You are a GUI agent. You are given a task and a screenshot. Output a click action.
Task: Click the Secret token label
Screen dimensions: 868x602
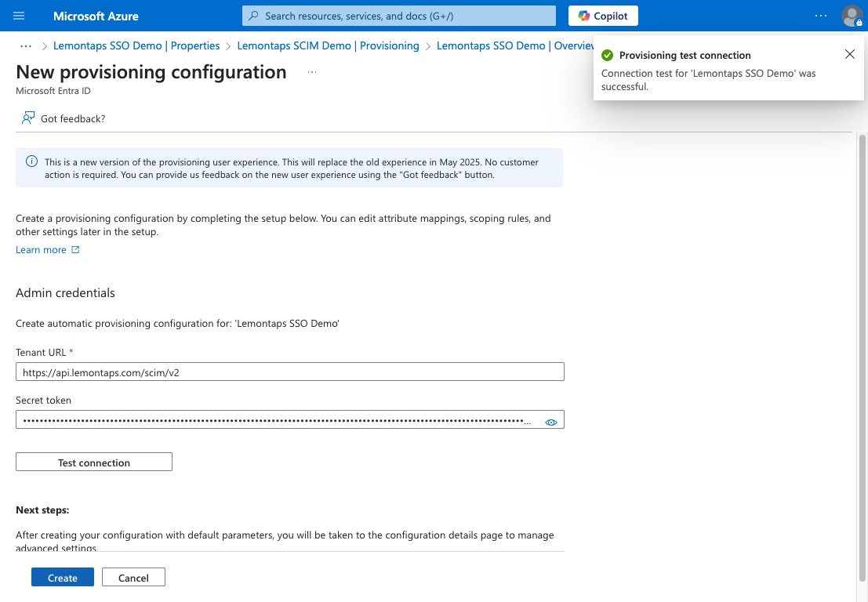click(43, 400)
